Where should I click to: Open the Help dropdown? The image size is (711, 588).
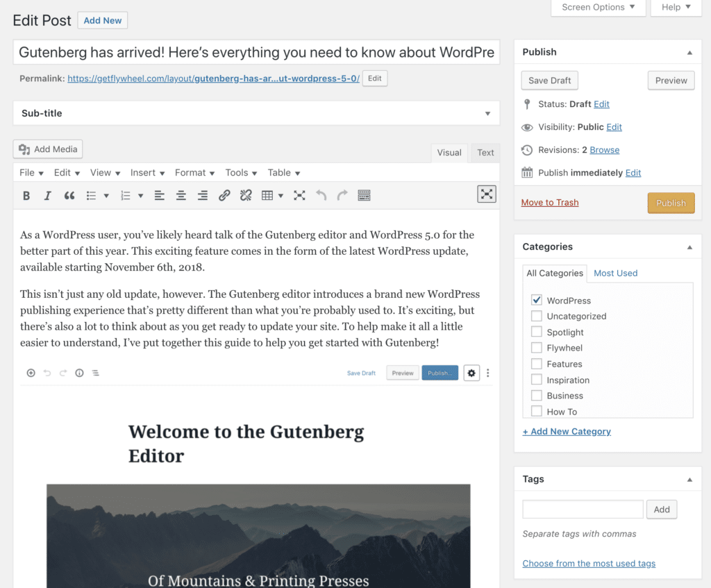click(676, 7)
